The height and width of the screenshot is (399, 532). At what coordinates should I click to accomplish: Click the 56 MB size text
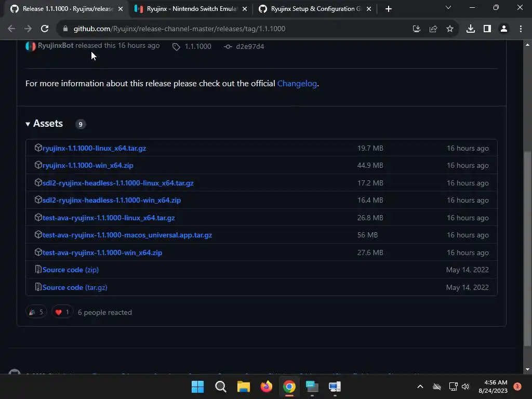point(367,235)
